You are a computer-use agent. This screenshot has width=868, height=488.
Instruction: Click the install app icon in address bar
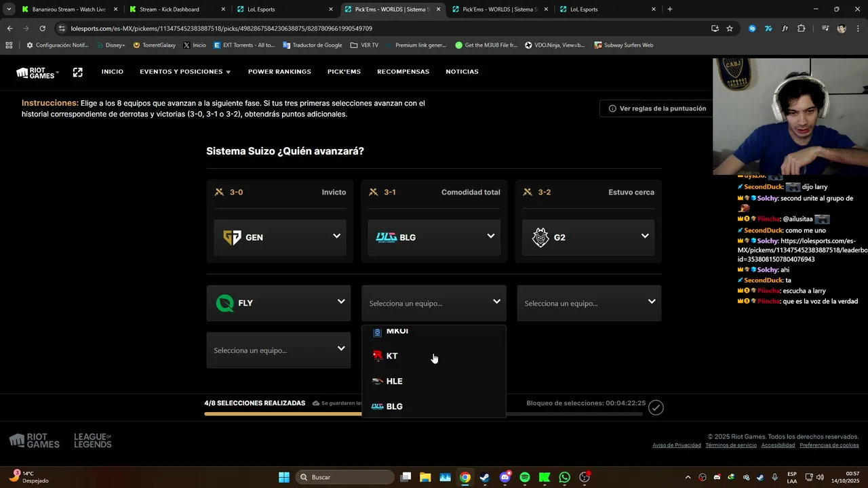coord(715,28)
